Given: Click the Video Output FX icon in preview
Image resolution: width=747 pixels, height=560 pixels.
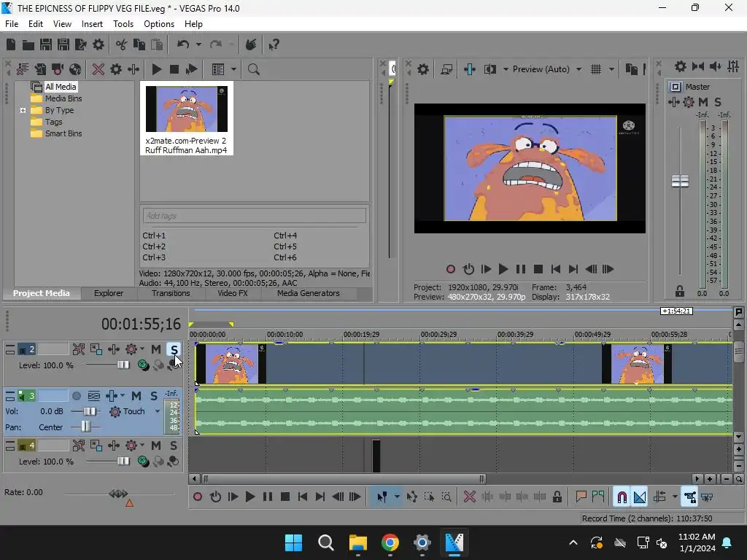Looking at the screenshot, I should [x=470, y=69].
